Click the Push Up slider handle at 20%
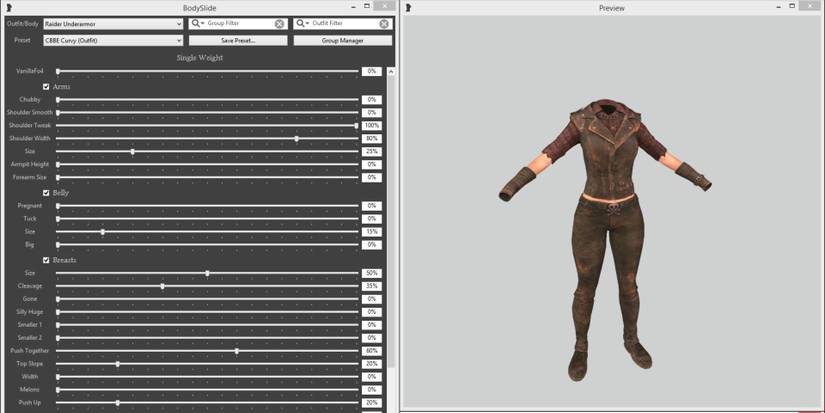This screenshot has height=413, width=825. [117, 403]
